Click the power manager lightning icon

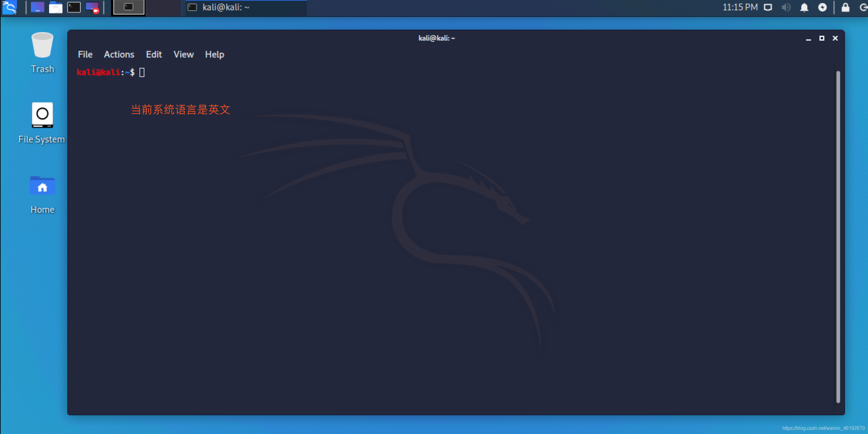(822, 7)
